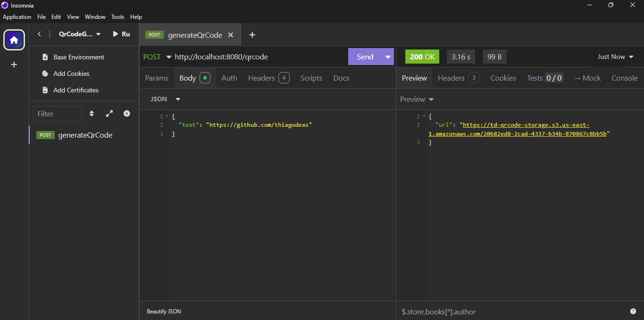Viewport: 644px width, 320px height.
Task: Open the Docs tab
Action: coord(341,78)
